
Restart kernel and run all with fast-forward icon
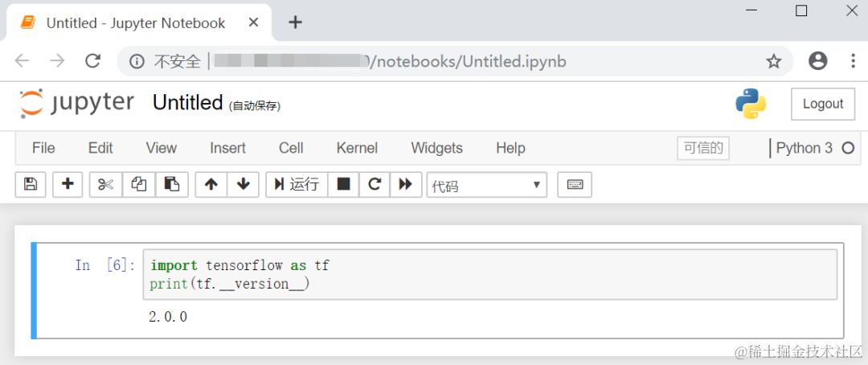[x=406, y=184]
